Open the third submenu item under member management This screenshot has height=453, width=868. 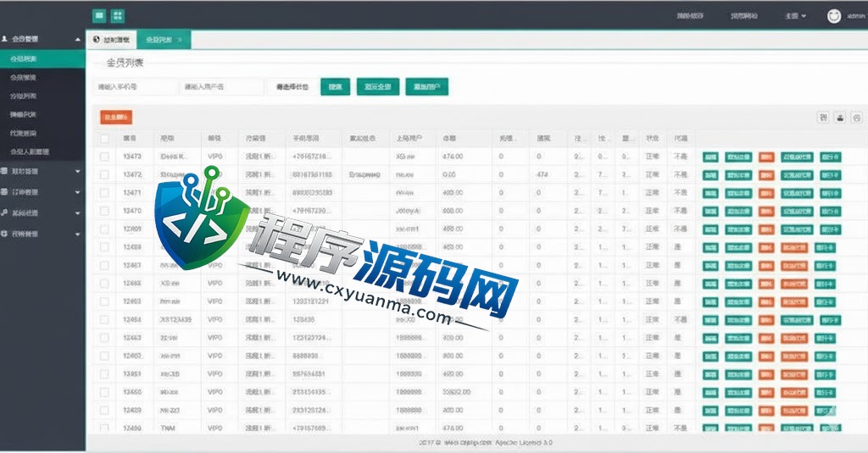[x=42, y=97]
